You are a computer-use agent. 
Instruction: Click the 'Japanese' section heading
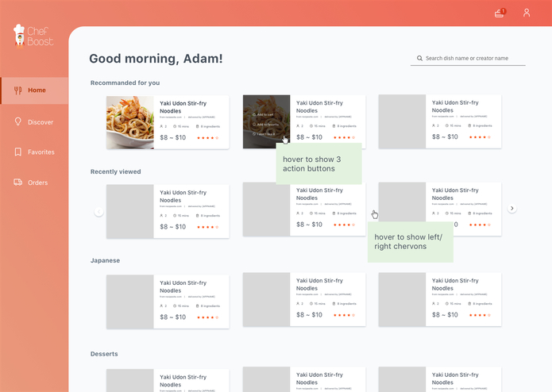point(105,260)
